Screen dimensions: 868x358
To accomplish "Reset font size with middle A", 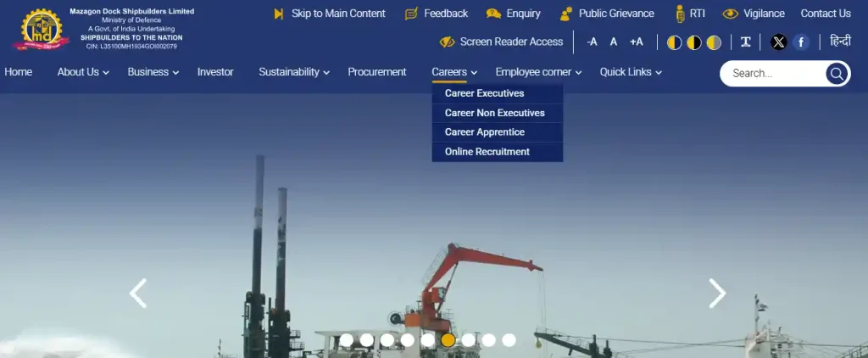I will coord(614,42).
